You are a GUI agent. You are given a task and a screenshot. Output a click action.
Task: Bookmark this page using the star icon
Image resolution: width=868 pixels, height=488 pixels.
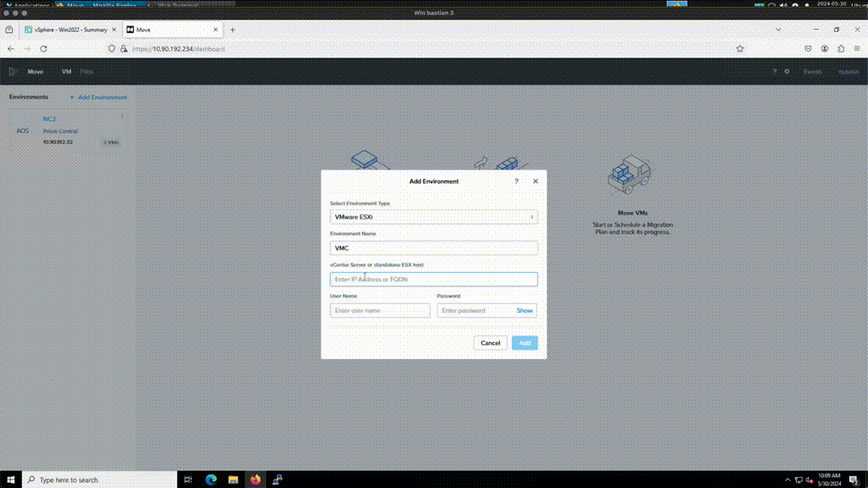click(740, 49)
